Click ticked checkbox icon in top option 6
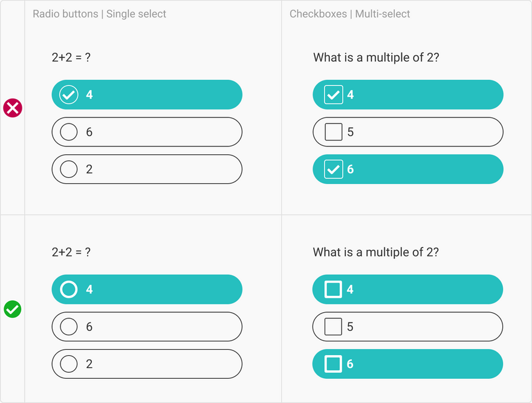 pos(334,169)
